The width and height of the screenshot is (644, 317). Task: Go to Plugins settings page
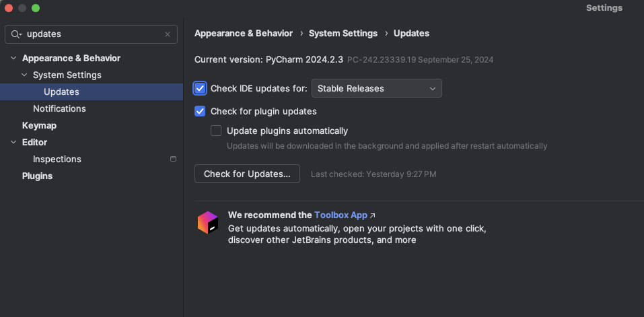[x=37, y=176]
